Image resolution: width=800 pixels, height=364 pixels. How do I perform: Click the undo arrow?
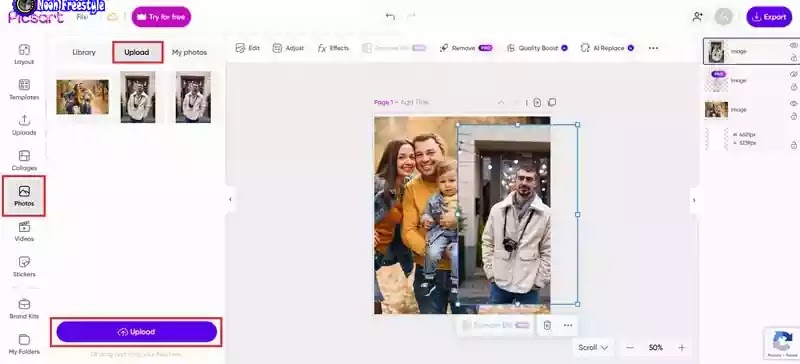point(390,17)
